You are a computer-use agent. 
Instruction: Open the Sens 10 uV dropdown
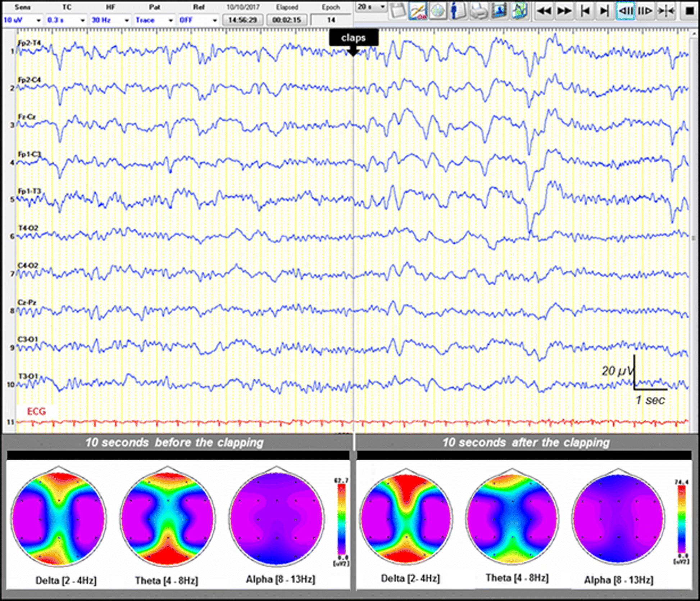click(x=22, y=20)
